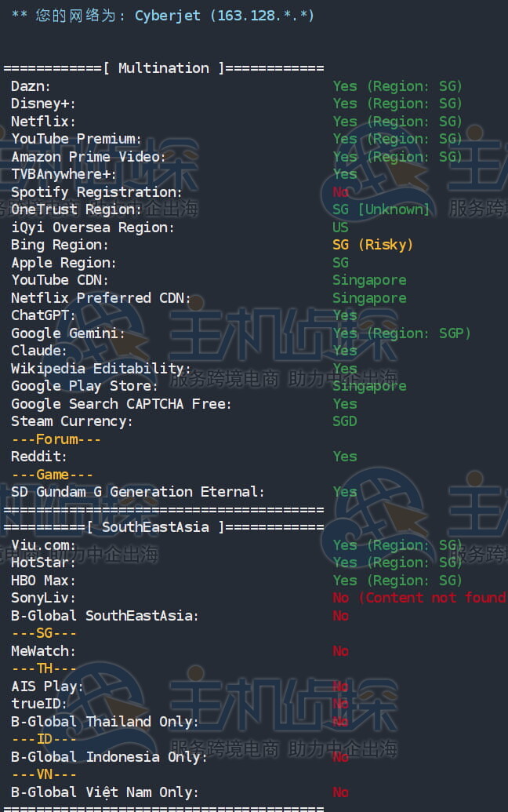Click the Google Gemini label
Screen dimensions: 508x812
click(68, 333)
